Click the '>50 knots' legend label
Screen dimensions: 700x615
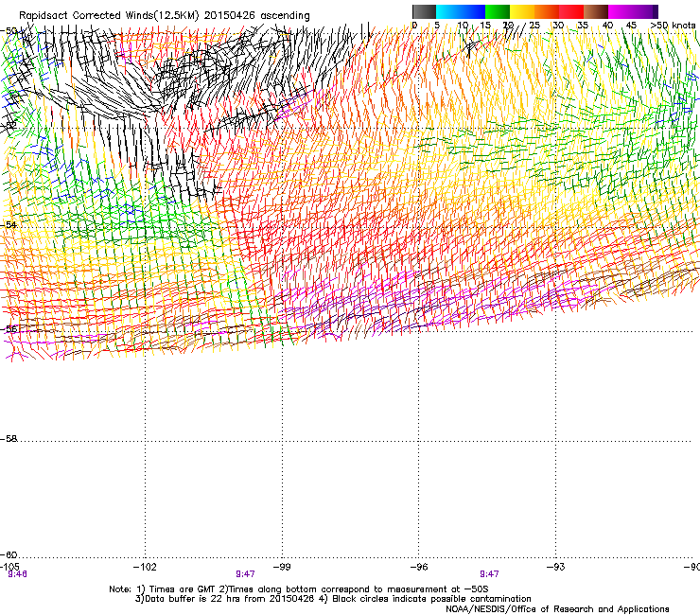pyautogui.click(x=673, y=25)
